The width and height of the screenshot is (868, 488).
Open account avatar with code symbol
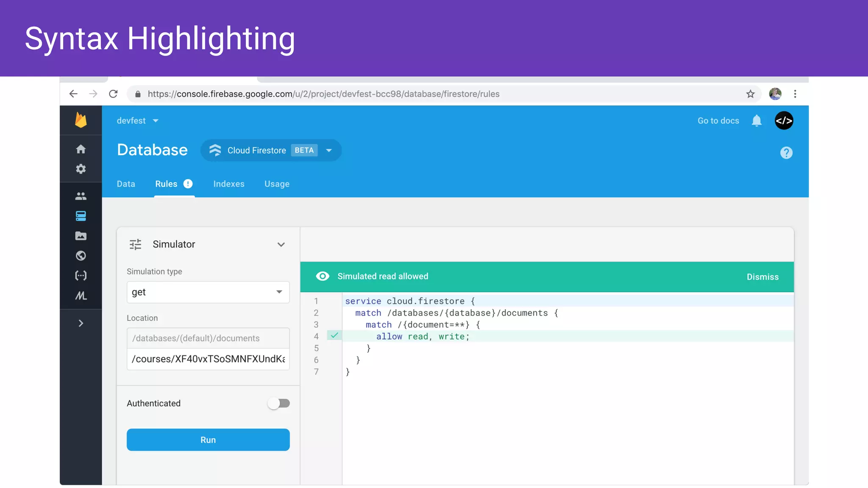click(784, 121)
